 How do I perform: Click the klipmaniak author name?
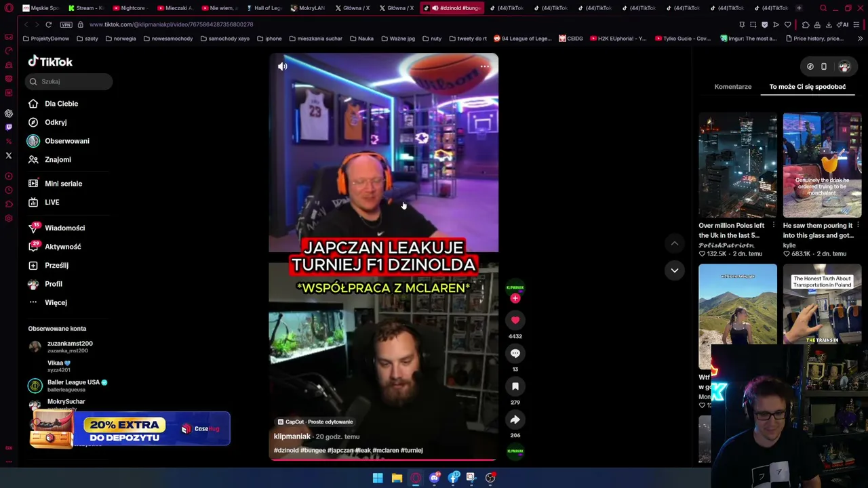point(292,436)
